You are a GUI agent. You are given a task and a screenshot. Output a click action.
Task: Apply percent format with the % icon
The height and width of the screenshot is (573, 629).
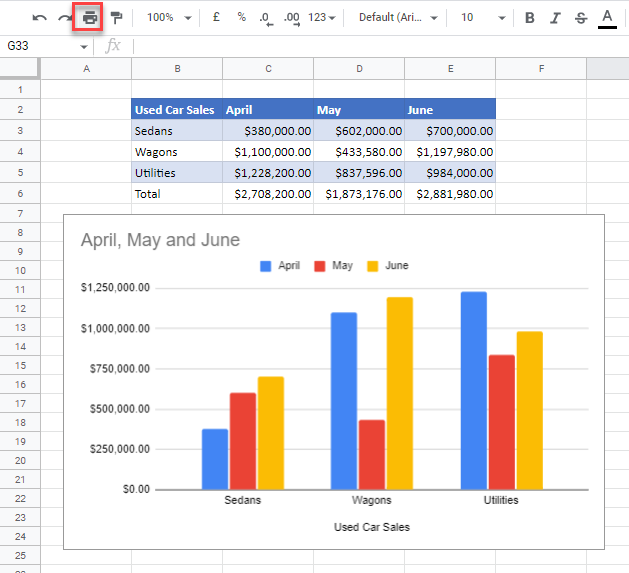pos(241,18)
